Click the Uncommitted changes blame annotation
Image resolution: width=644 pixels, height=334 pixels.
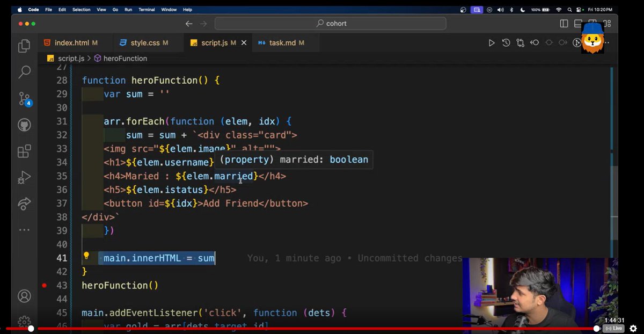tap(409, 258)
